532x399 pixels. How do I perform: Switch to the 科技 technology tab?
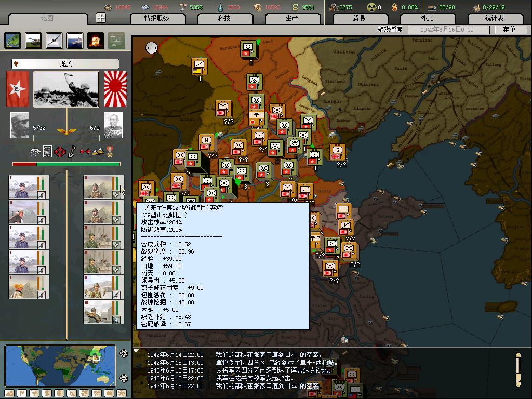[224, 18]
